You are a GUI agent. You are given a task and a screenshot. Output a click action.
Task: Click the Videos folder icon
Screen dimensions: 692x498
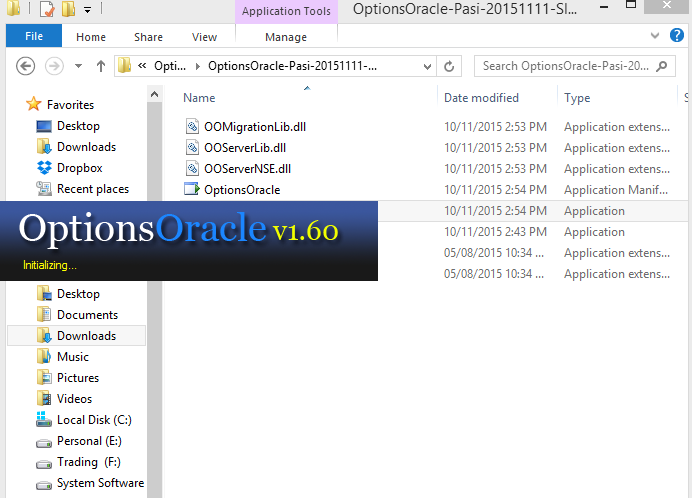(x=44, y=398)
